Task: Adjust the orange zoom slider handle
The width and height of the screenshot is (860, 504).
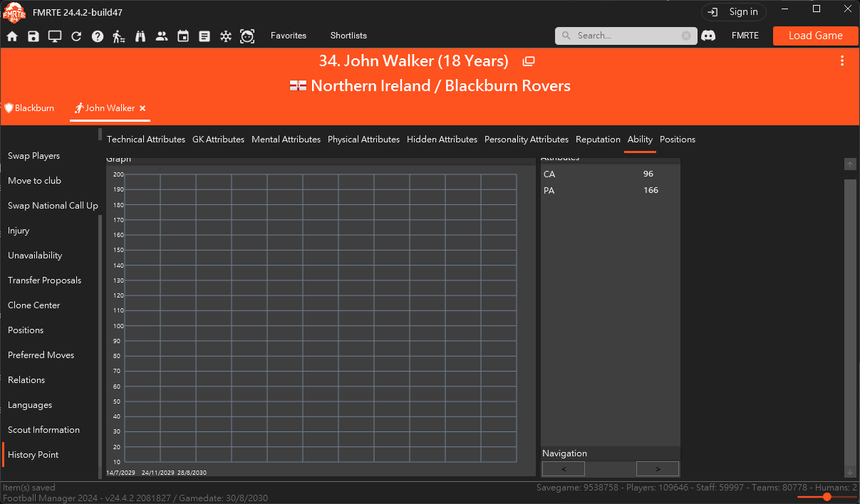Action: click(x=827, y=497)
